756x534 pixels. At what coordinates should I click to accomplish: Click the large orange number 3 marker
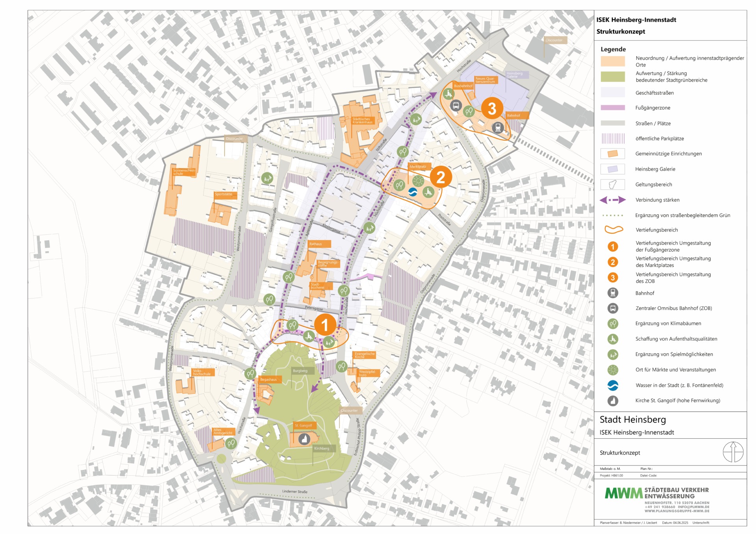[492, 108]
